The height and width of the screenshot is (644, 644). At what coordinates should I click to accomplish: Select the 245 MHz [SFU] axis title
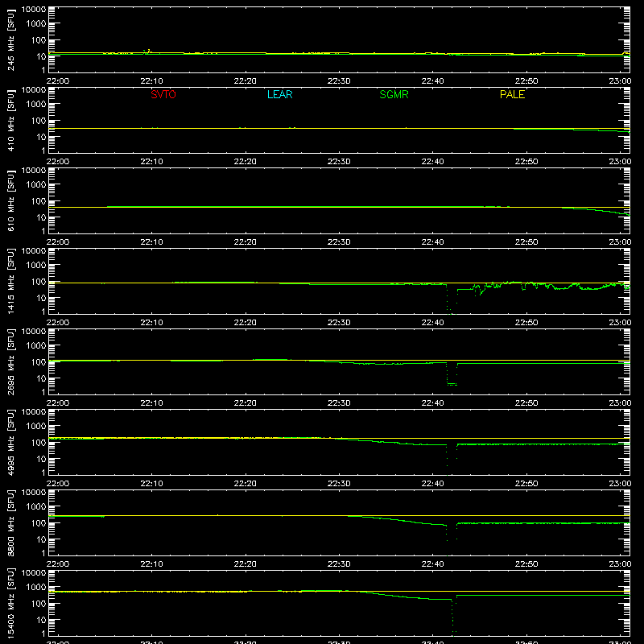[11, 39]
